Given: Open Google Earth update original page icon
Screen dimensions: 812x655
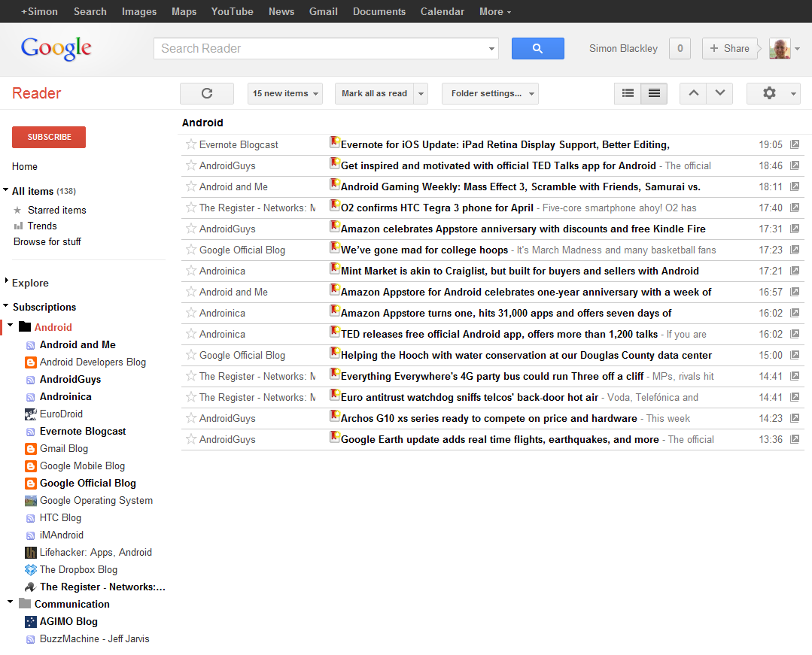Looking at the screenshot, I should pyautogui.click(x=795, y=439).
